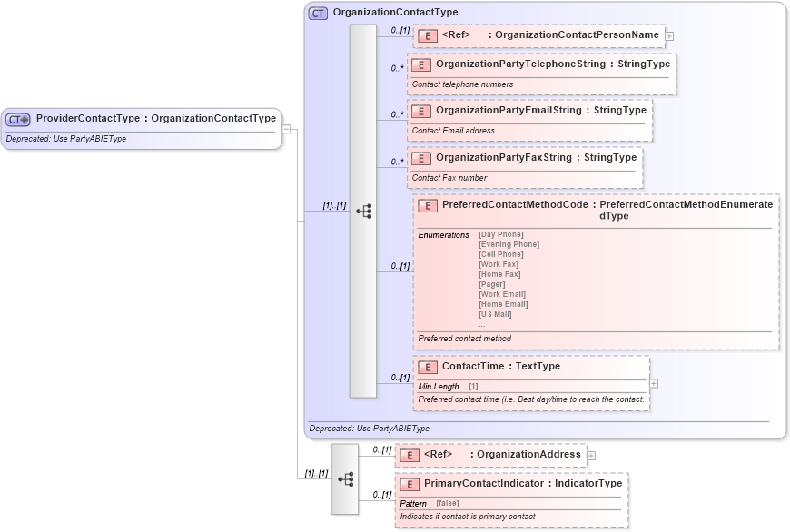Collapse the ProviderContactType connector box
The image size is (790, 532).
[285, 128]
